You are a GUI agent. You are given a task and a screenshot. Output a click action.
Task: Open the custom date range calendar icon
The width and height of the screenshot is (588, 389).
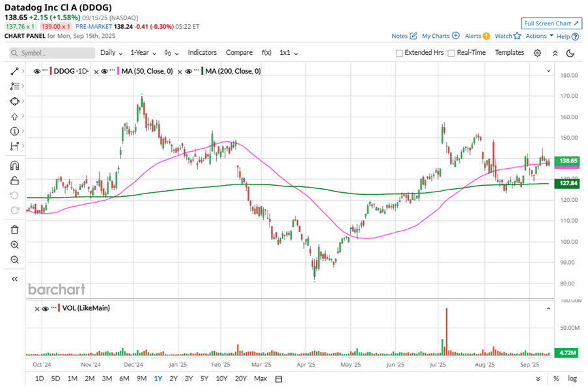click(x=279, y=379)
